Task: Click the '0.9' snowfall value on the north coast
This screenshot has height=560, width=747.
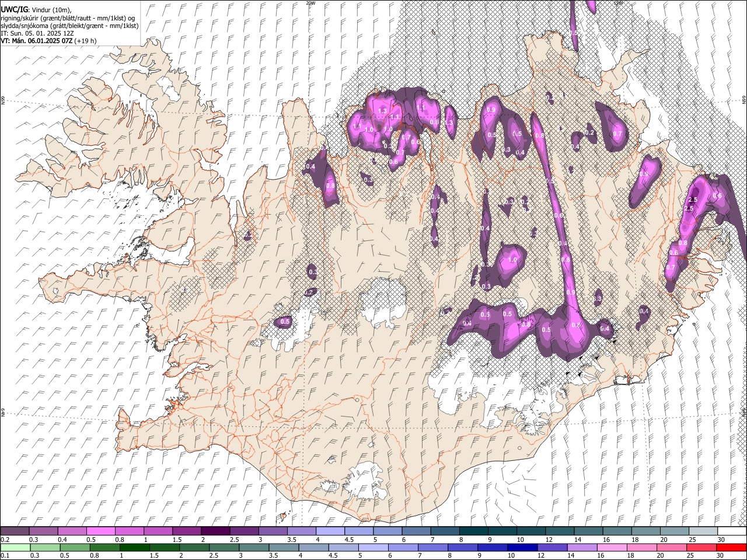Action: click(491, 110)
